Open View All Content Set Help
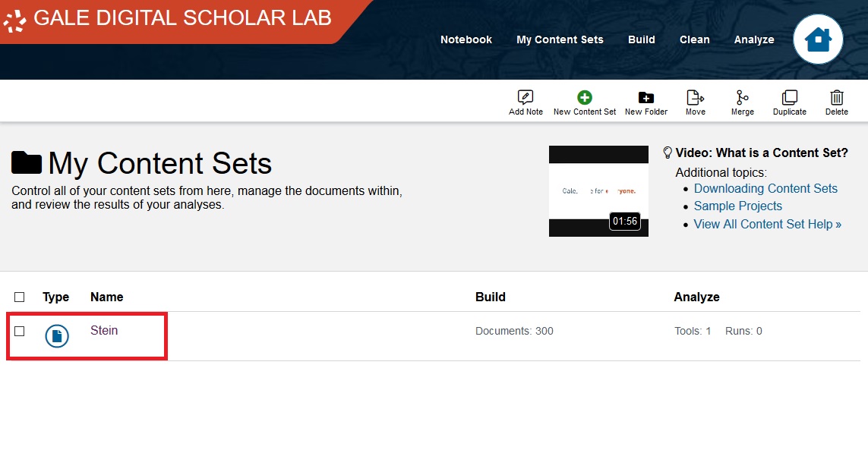 [767, 224]
